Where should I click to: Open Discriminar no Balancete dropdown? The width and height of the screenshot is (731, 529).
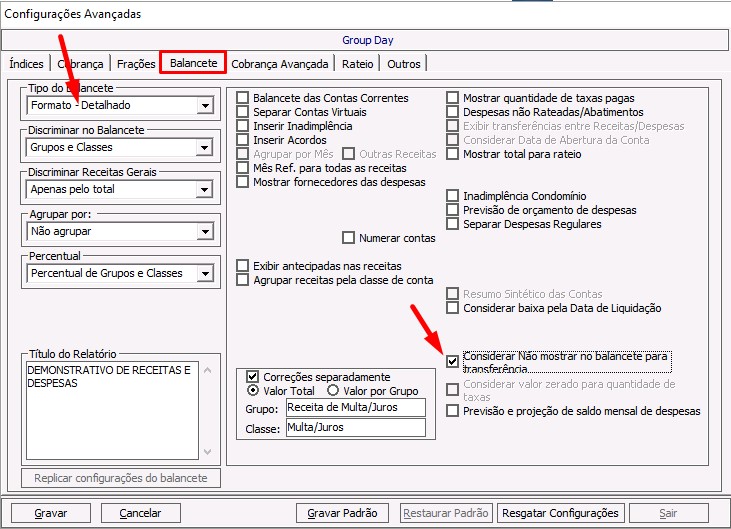204,148
